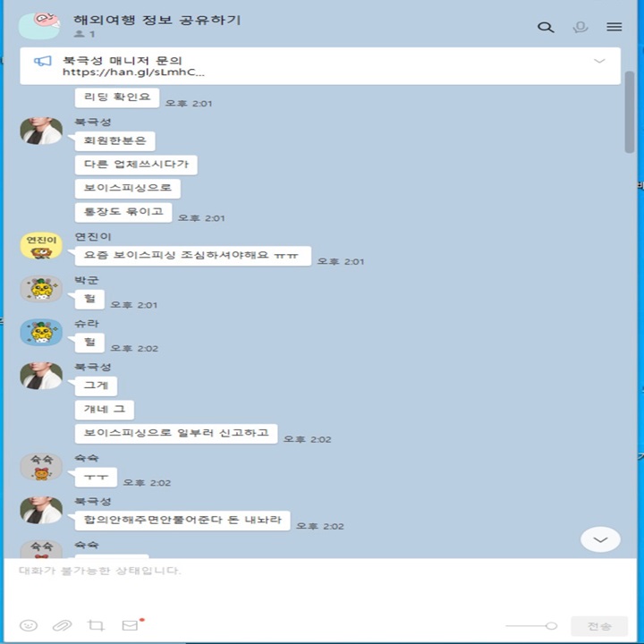Select the screen capture crop icon

[96, 625]
